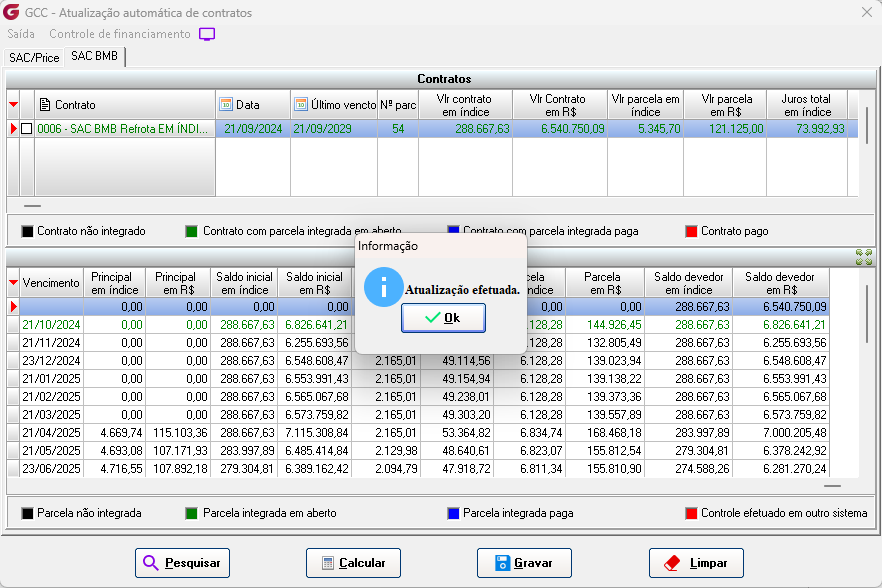Click the Vlr contrato em índice header
This screenshot has height=588, width=882.
(x=466, y=105)
